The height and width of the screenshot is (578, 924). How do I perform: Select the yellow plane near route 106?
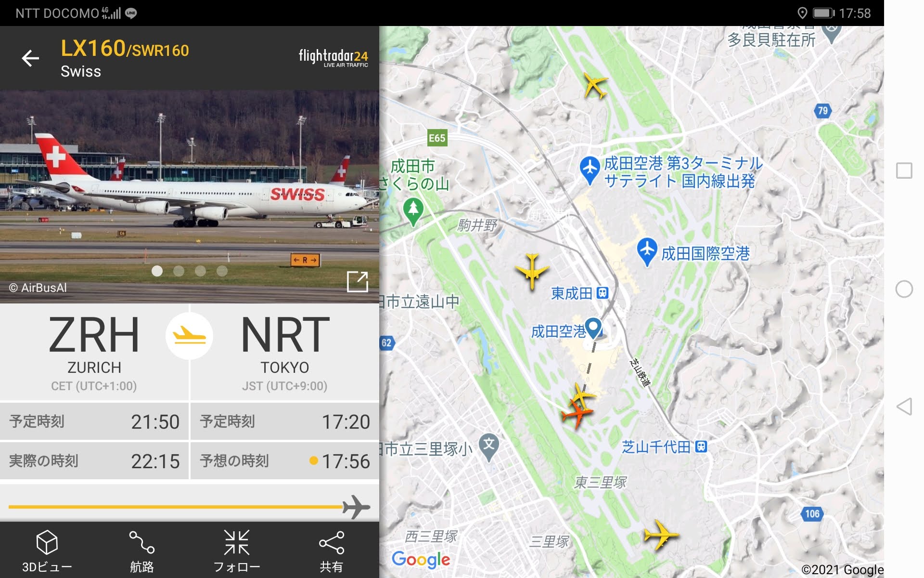coord(661,534)
